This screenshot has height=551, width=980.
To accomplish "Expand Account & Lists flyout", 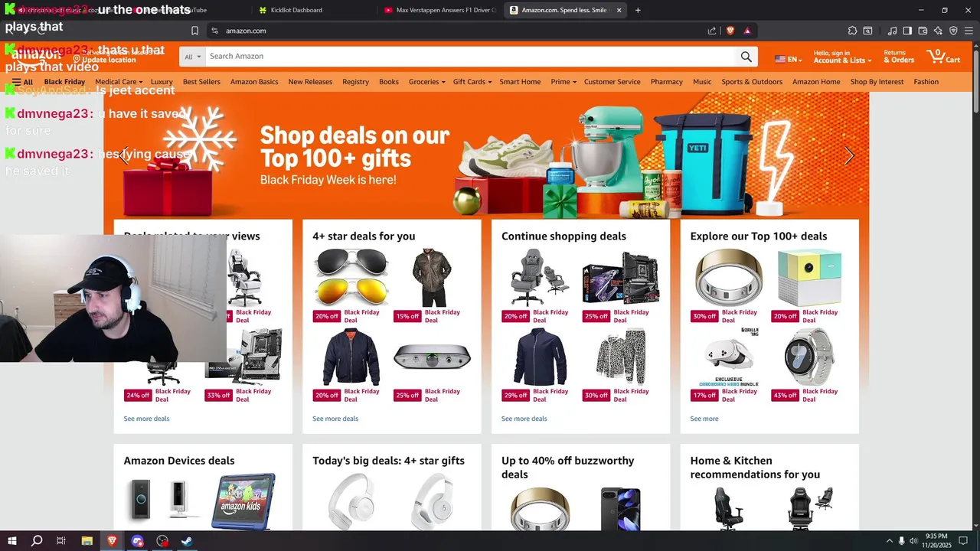I will tap(842, 57).
